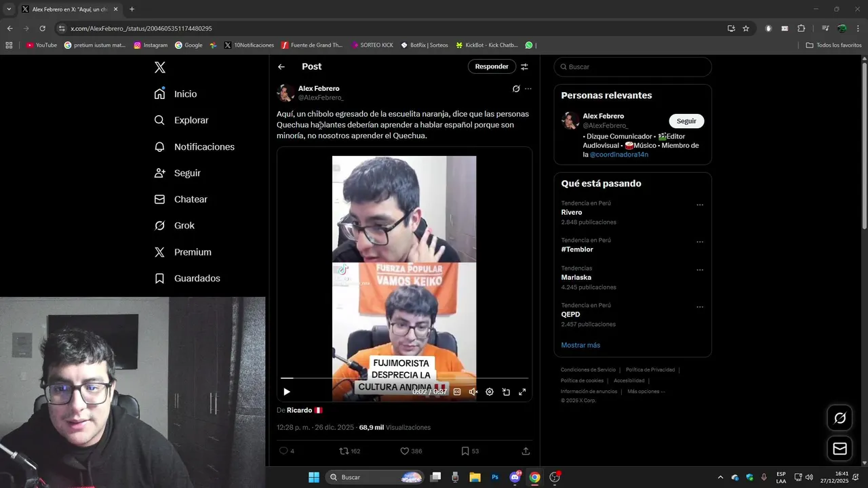
Task: Like the post with 386 likes
Action: (x=411, y=451)
